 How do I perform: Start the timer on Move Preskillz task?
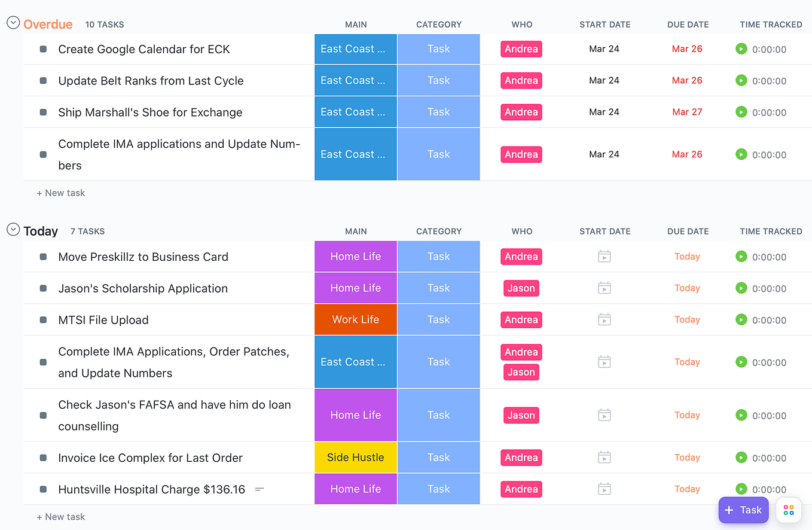(741, 256)
